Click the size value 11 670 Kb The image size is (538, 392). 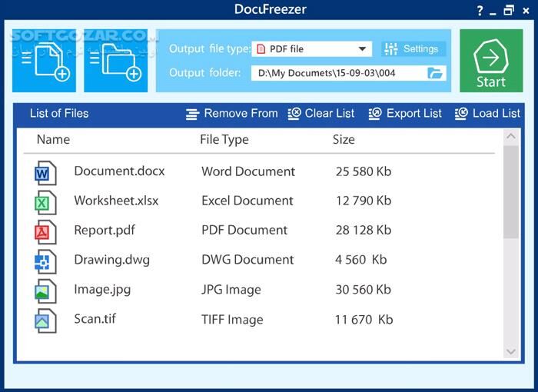[x=364, y=320]
